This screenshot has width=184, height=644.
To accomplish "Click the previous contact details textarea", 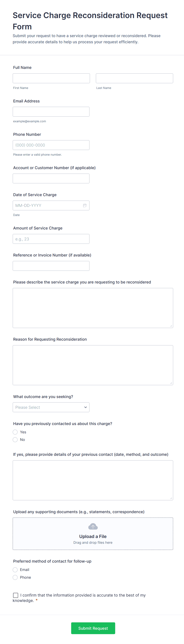I will (x=93, y=480).
